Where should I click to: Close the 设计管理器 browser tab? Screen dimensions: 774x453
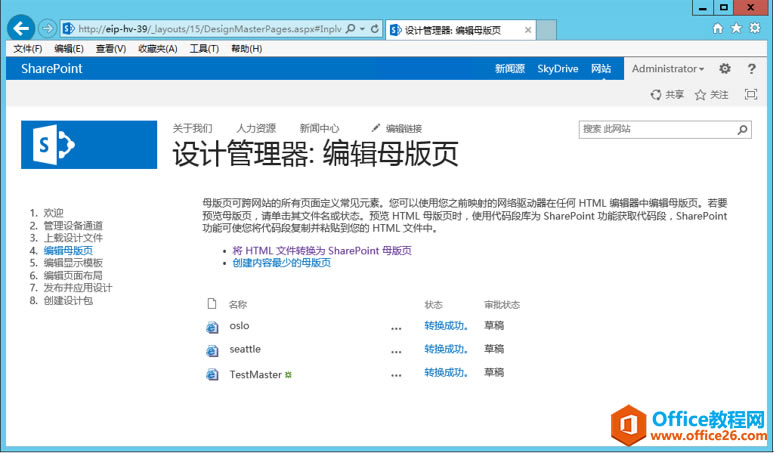(x=528, y=30)
